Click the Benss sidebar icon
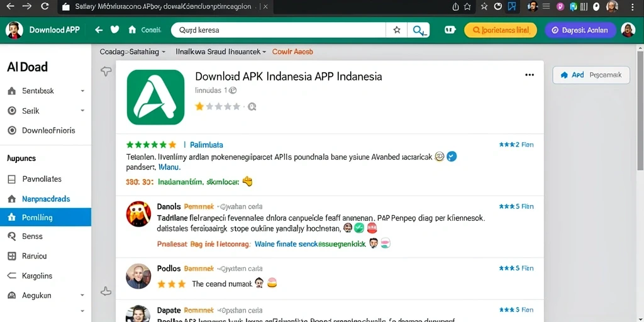The height and width of the screenshot is (322, 644). pos(12,236)
